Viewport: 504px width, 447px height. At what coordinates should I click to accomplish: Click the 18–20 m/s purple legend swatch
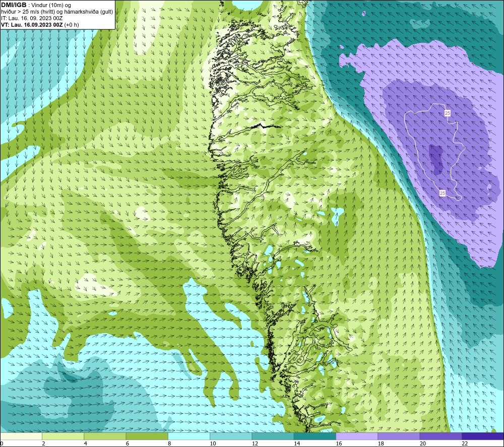[x=399, y=436]
